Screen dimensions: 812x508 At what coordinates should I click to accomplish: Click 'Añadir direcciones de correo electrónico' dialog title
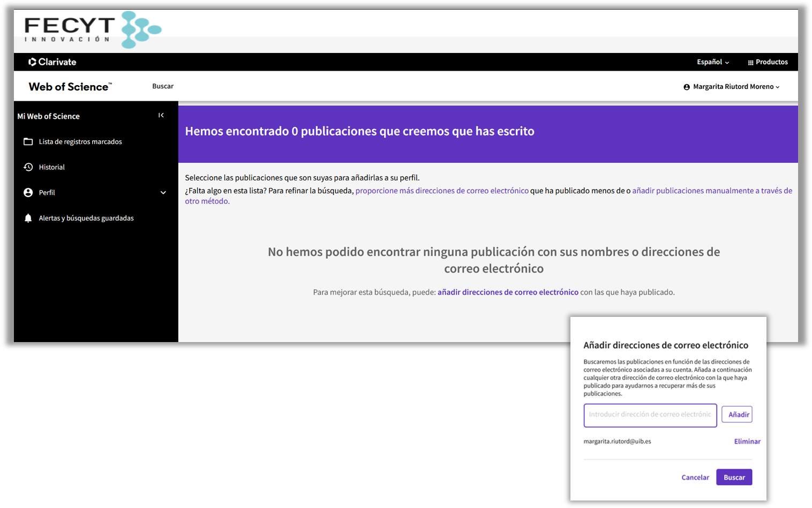(x=666, y=345)
